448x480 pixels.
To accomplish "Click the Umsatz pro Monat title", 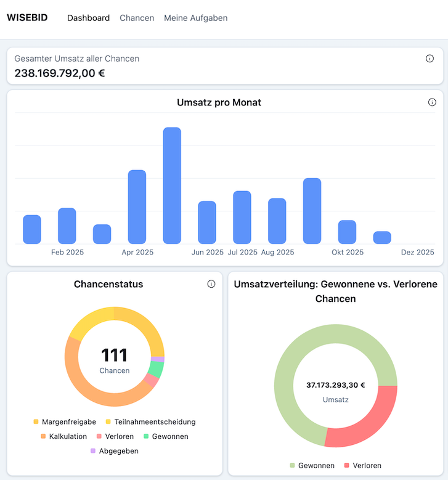I will 219,102.
